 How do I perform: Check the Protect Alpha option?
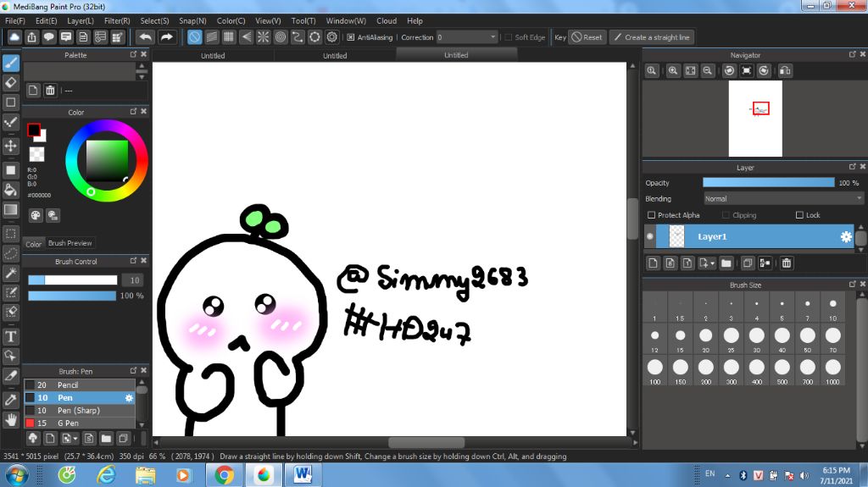[651, 215]
